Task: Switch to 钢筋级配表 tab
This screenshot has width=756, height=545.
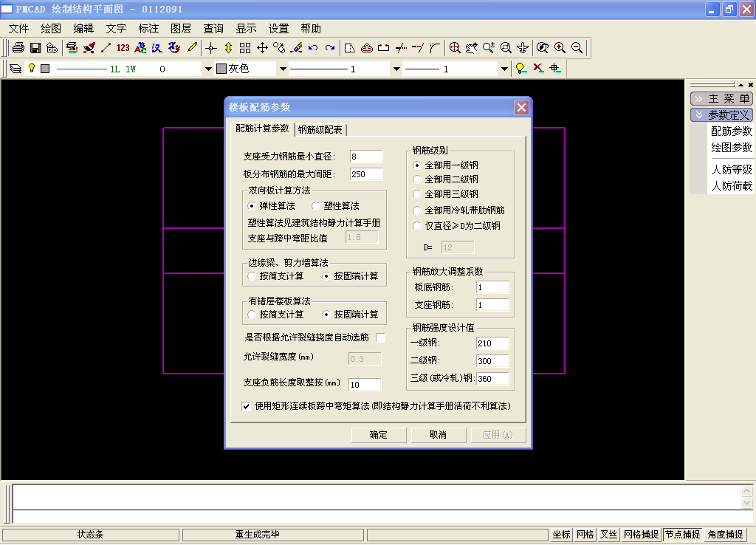Action: click(320, 129)
